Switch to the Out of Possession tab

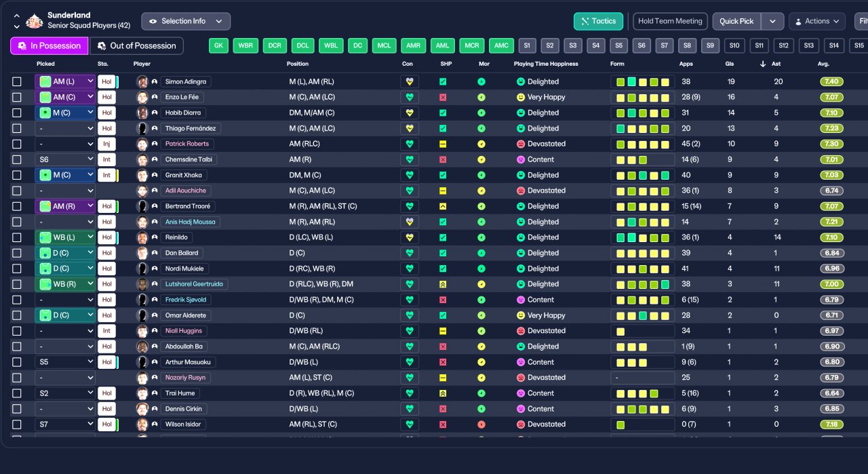pyautogui.click(x=136, y=45)
